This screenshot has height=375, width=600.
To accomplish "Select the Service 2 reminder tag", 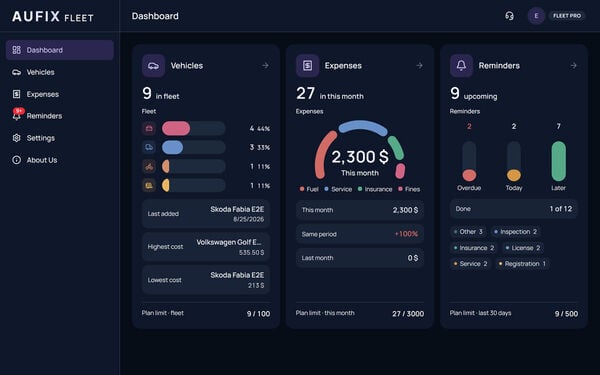I will (x=470, y=264).
